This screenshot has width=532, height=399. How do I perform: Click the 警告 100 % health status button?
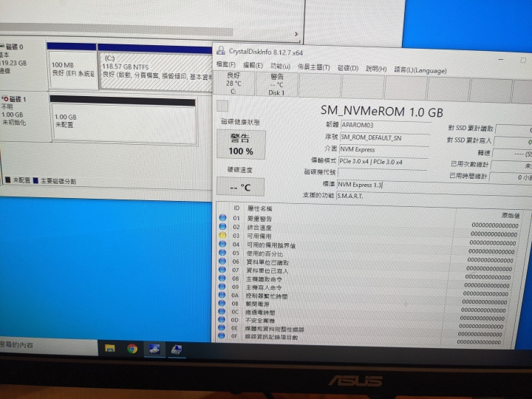pyautogui.click(x=241, y=145)
